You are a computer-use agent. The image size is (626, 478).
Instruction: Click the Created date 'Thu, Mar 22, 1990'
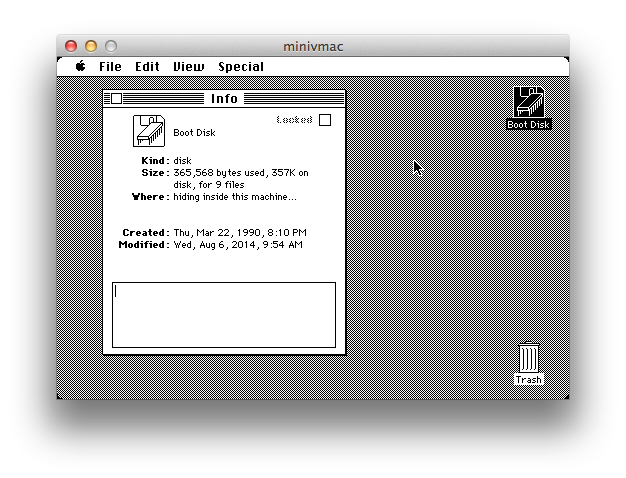[217, 233]
